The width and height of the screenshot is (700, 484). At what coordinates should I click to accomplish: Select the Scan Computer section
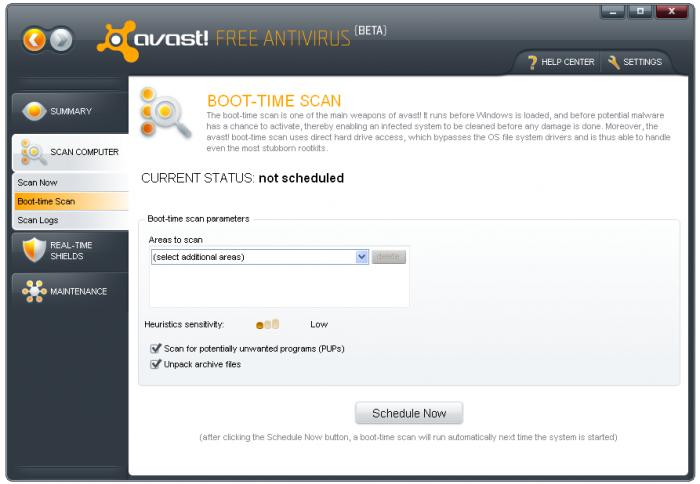[x=70, y=152]
